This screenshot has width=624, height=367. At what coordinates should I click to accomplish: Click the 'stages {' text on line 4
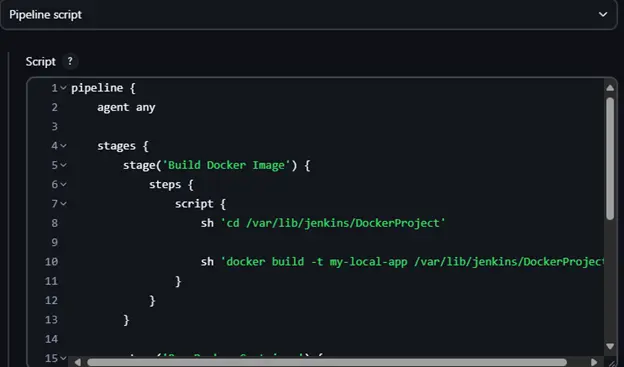123,146
